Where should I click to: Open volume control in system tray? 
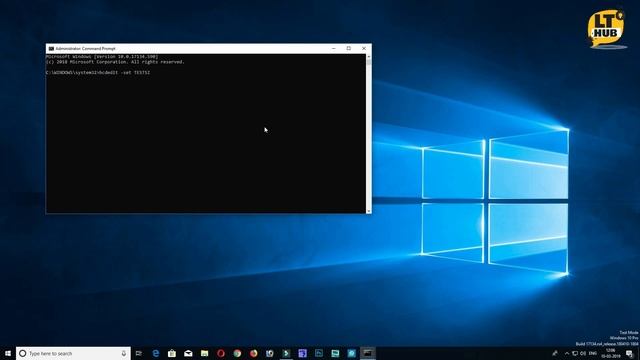click(x=583, y=353)
